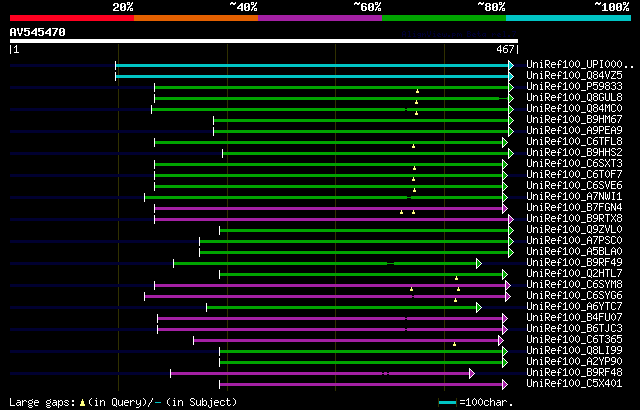This screenshot has height=410, width=640.
Task: Click UniRef100_C6SVE6 text
Action: 574,186
